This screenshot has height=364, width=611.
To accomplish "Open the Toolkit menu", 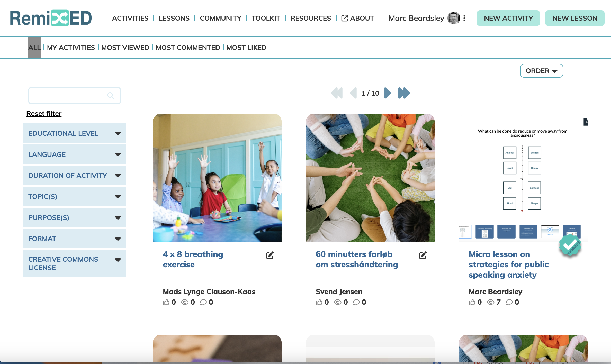I will click(x=266, y=18).
